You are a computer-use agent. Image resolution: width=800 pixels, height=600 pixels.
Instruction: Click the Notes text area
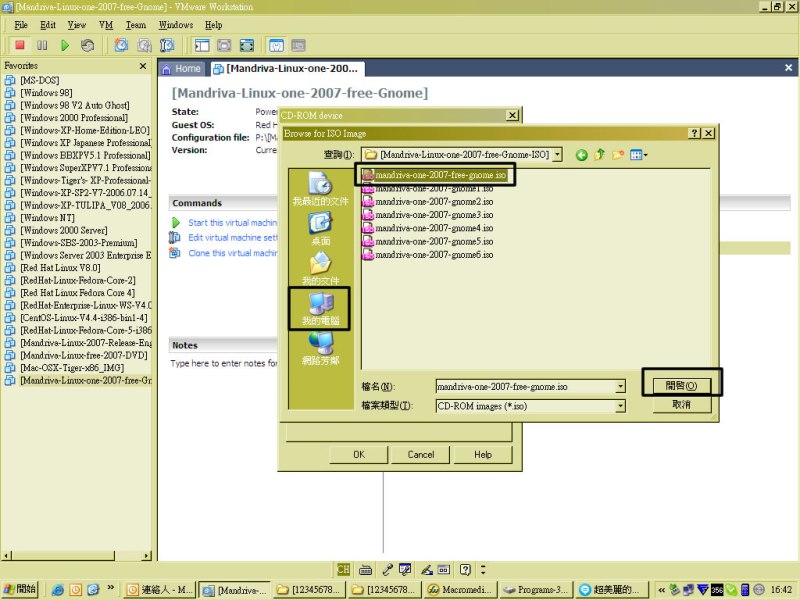(223, 363)
